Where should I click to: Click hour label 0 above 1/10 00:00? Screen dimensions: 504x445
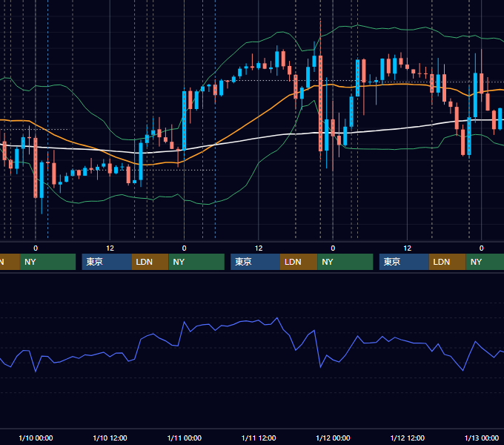tap(36, 248)
